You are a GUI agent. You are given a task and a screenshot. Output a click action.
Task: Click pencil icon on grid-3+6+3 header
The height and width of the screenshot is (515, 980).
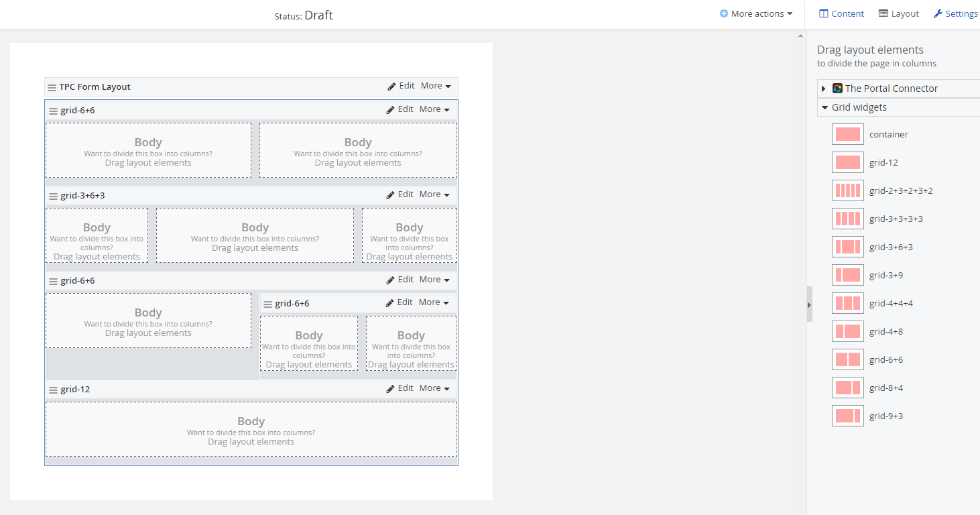[391, 195]
